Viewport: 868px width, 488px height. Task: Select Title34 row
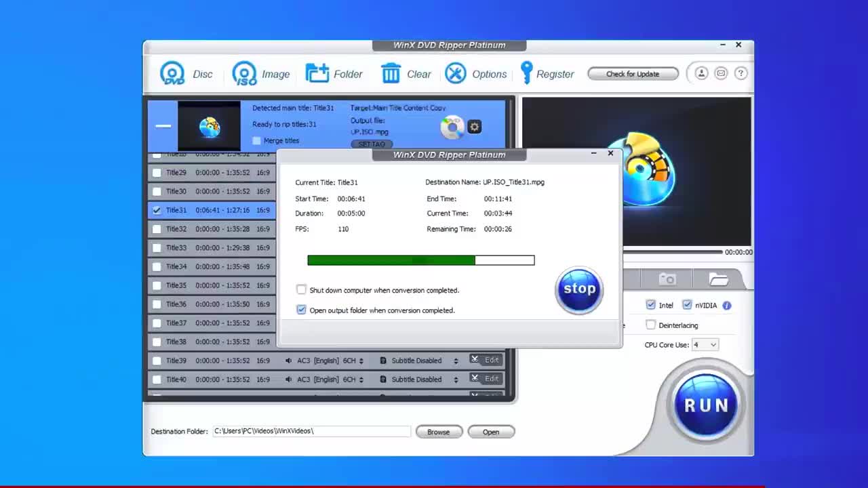[x=212, y=266]
